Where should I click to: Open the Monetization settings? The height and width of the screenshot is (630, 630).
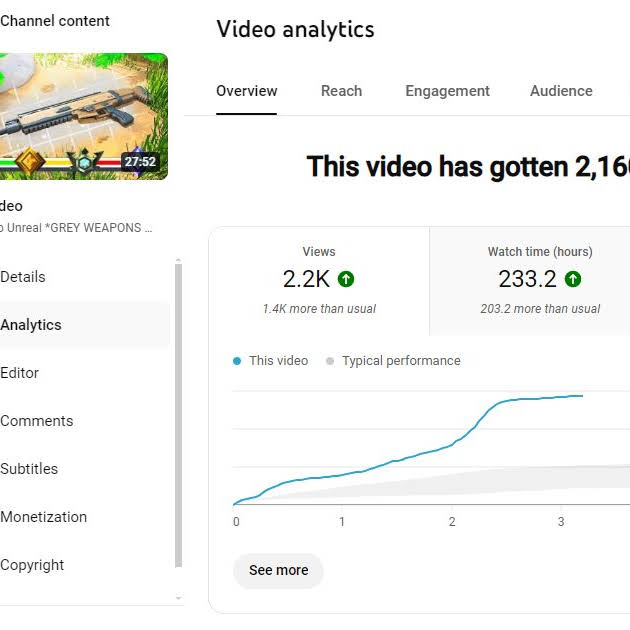tap(44, 517)
